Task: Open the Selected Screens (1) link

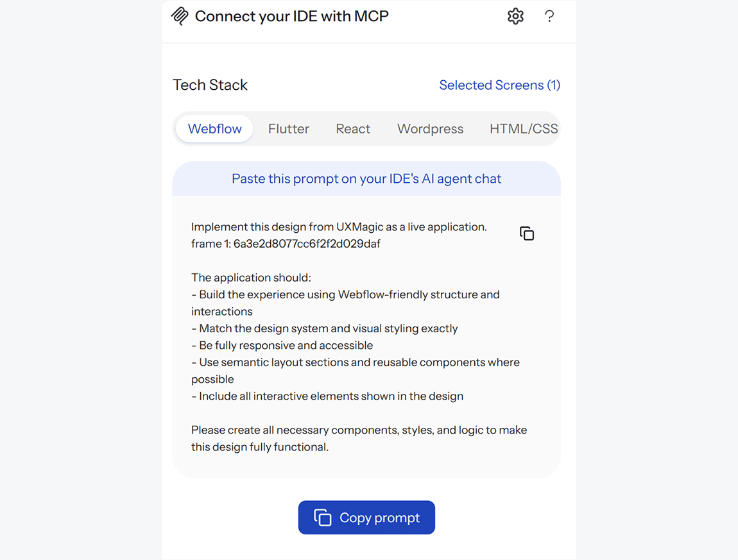Action: click(499, 85)
